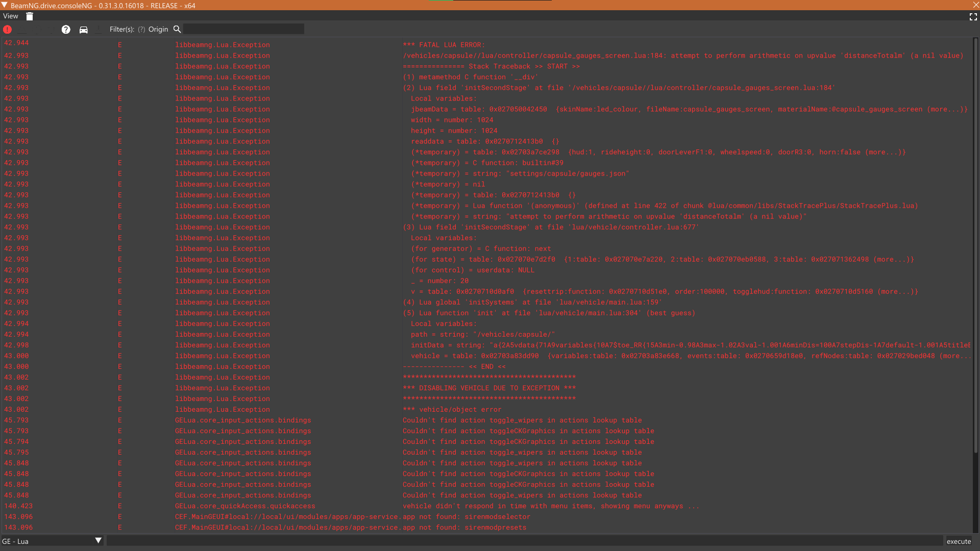Click the Origin filter label
The width and height of the screenshot is (980, 551).
coord(158,30)
